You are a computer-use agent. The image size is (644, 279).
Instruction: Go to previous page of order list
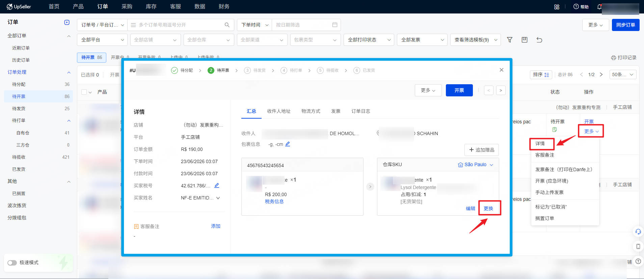(x=581, y=74)
